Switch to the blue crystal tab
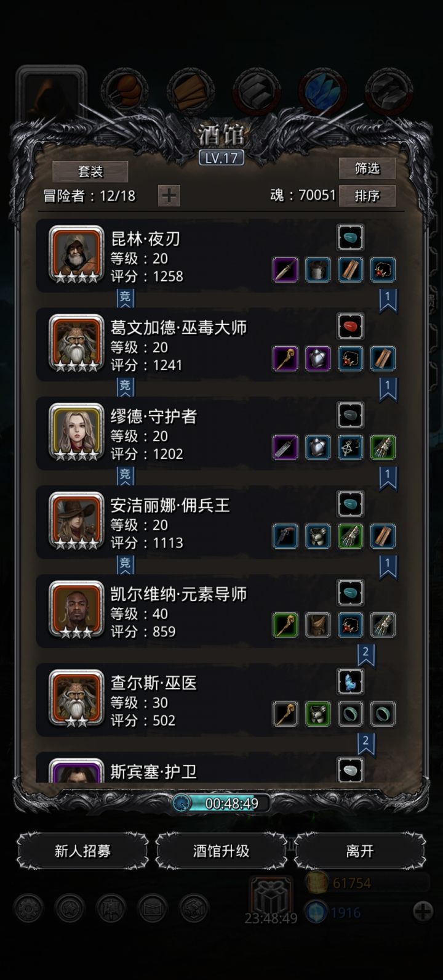443x980 pixels. 322,92
